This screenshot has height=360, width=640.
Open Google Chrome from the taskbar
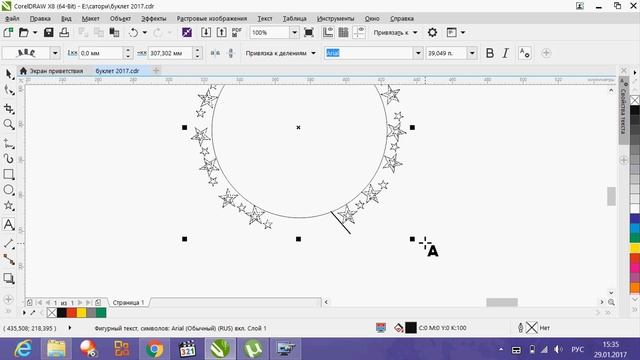[x=154, y=349]
